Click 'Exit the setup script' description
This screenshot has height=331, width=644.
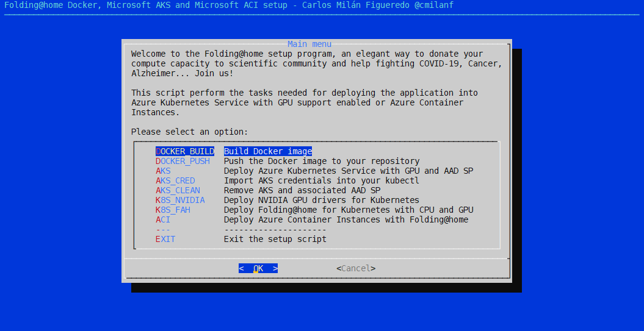pos(275,239)
